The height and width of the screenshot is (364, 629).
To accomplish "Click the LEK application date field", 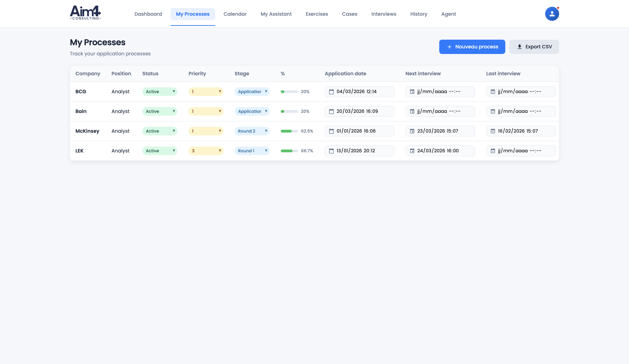I will point(359,151).
